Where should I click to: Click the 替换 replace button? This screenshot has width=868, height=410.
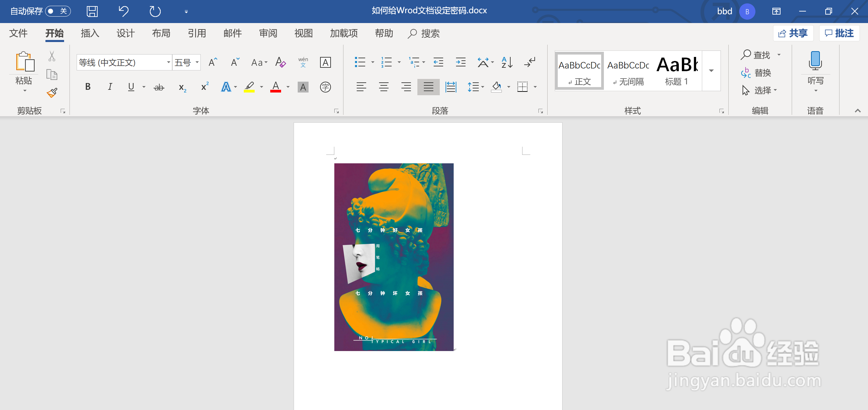(756, 73)
